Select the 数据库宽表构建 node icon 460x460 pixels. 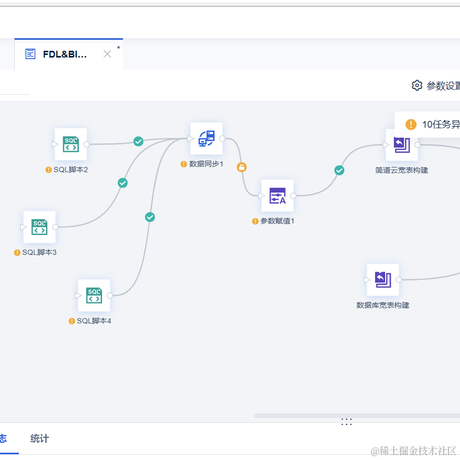(x=383, y=280)
